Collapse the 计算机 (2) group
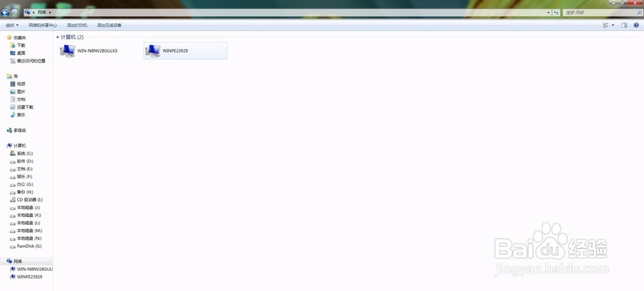This screenshot has height=291, width=644. click(57, 37)
